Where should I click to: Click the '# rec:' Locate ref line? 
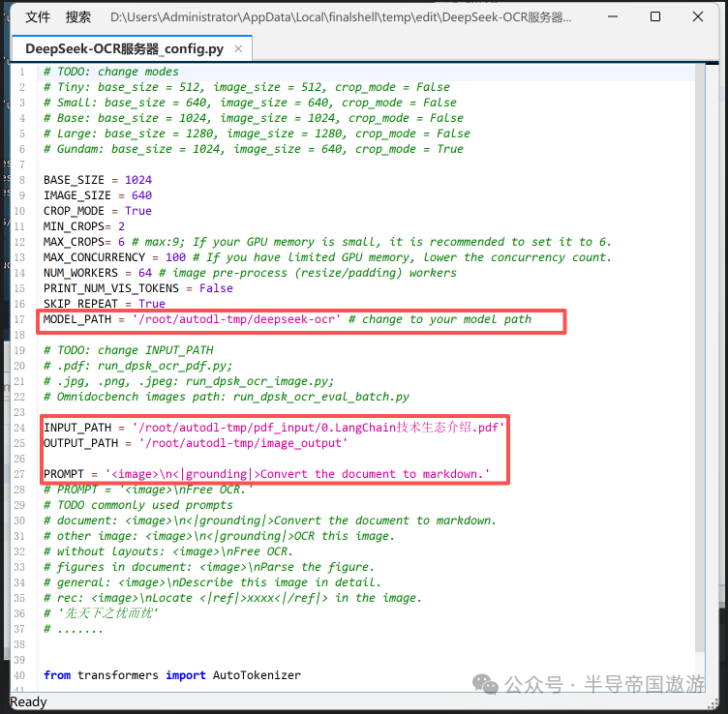click(x=232, y=598)
